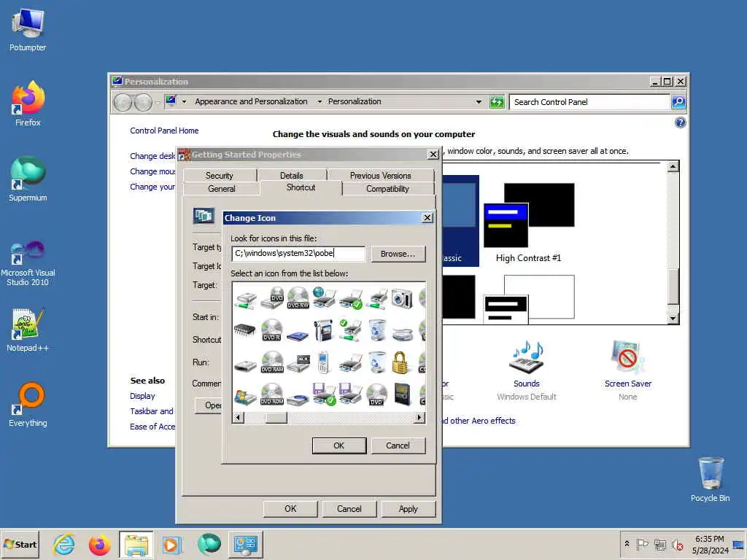Screen dimensions: 747x560
Task: Select the blue flat removable drive icon
Action: point(298,335)
